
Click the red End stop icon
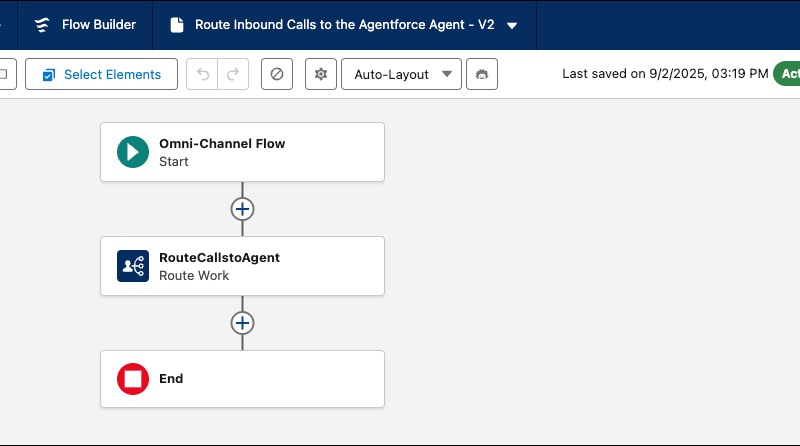133,379
